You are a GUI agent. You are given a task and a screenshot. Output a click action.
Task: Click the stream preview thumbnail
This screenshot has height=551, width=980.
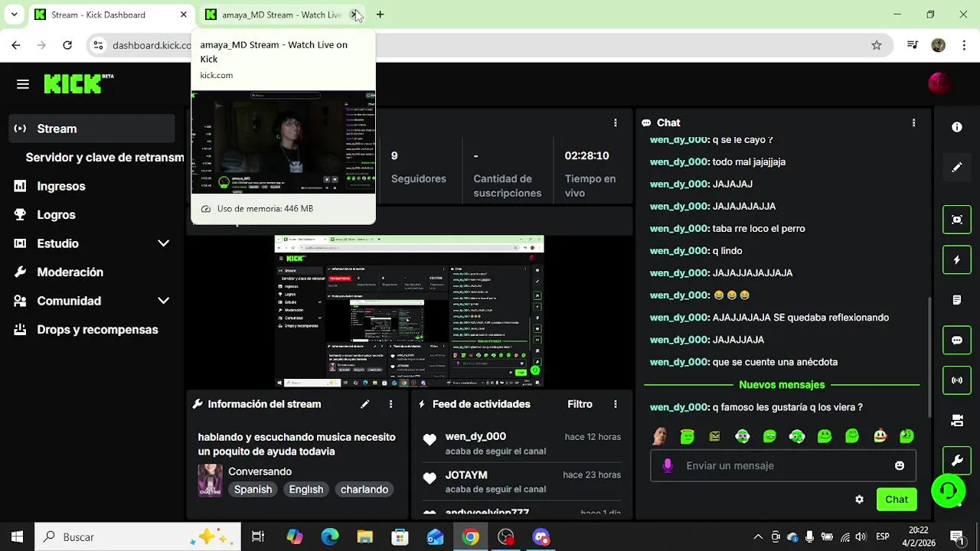(x=410, y=311)
